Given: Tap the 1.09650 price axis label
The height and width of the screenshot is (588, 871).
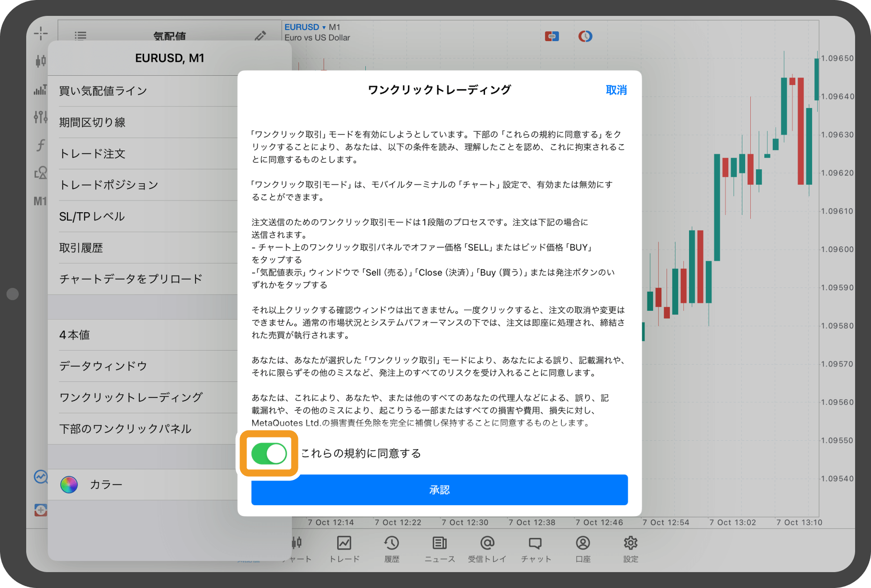Looking at the screenshot, I should pyautogui.click(x=837, y=58).
